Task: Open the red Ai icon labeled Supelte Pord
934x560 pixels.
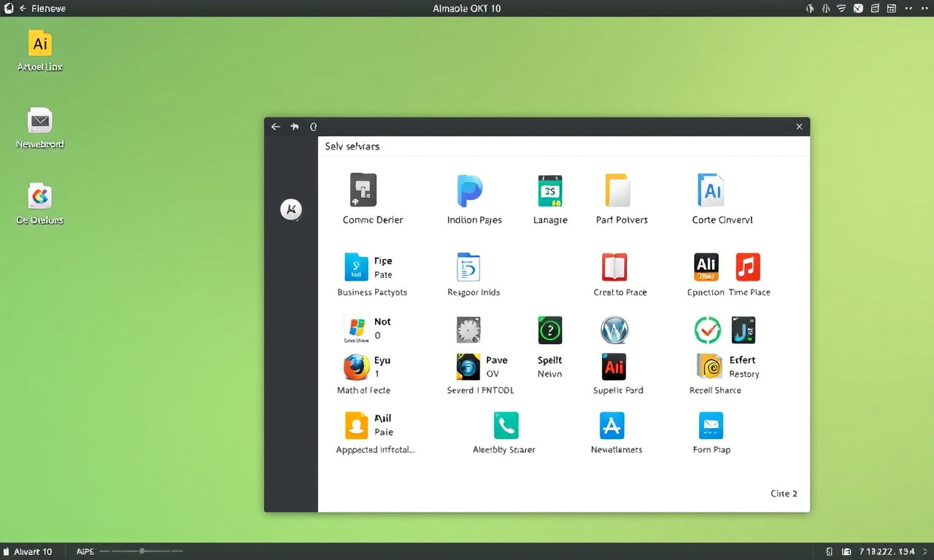Action: coord(614,367)
